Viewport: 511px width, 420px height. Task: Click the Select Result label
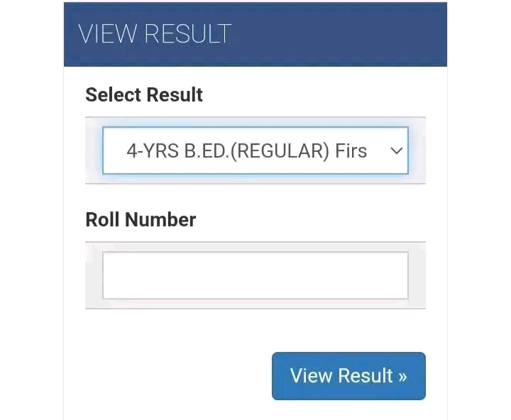coord(144,95)
